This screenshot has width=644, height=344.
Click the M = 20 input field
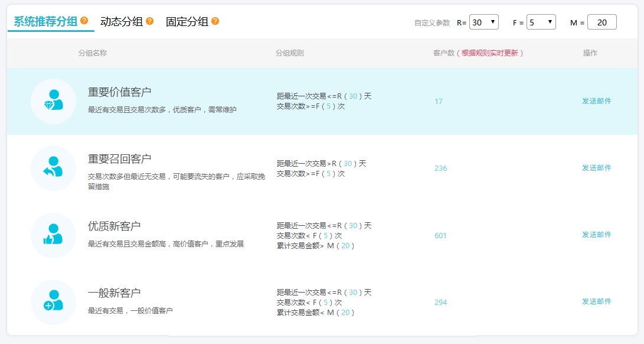(x=601, y=22)
